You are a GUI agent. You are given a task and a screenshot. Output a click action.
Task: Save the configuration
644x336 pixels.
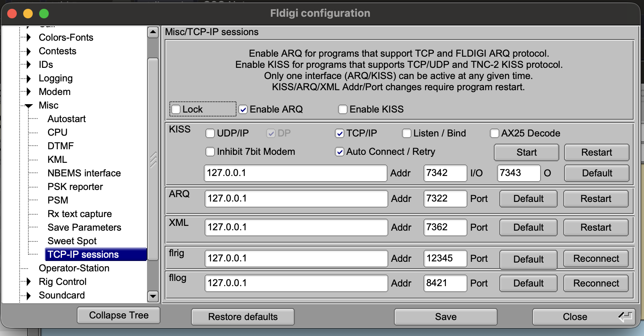coord(446,317)
